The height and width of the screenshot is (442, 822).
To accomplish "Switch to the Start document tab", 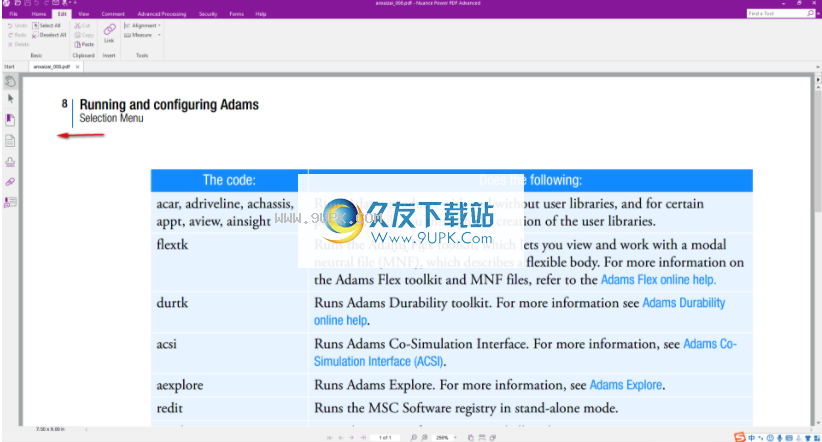I will click(x=9, y=67).
